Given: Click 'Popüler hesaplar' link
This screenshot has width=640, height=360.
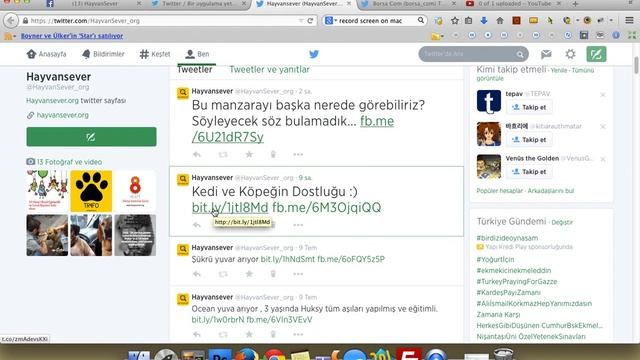Looking at the screenshot, I should coord(500,191).
